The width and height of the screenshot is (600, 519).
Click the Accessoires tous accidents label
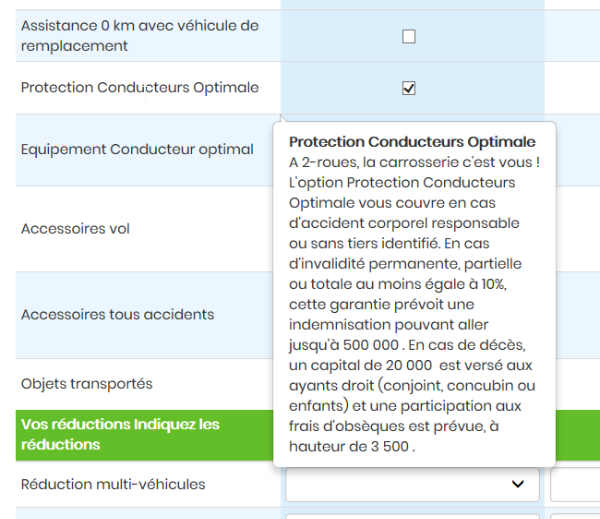point(117,314)
